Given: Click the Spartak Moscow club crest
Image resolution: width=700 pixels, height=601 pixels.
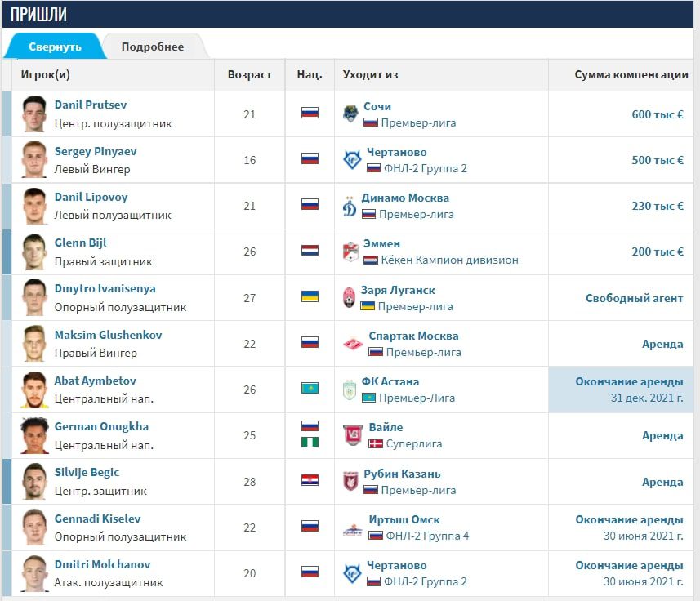Looking at the screenshot, I should click(x=353, y=344).
